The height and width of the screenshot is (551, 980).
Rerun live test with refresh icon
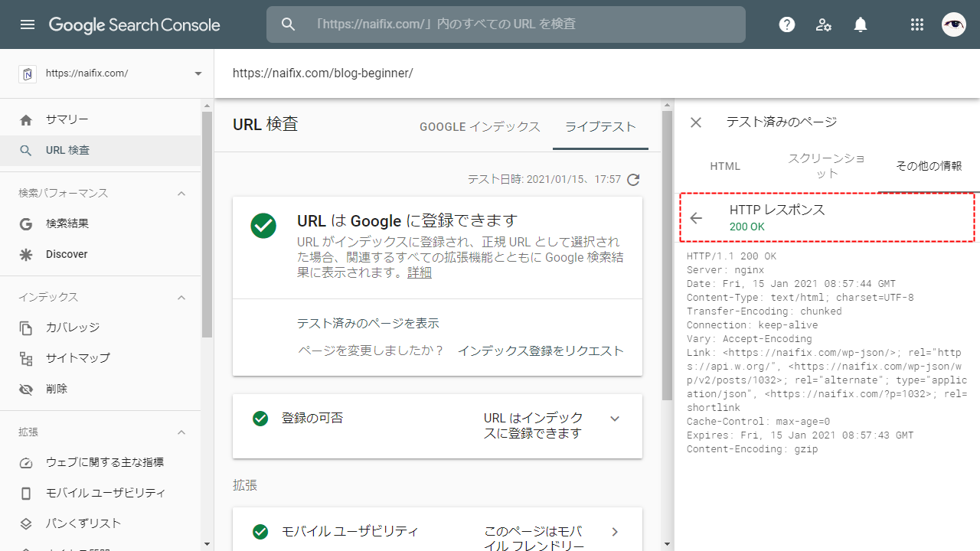pyautogui.click(x=633, y=180)
